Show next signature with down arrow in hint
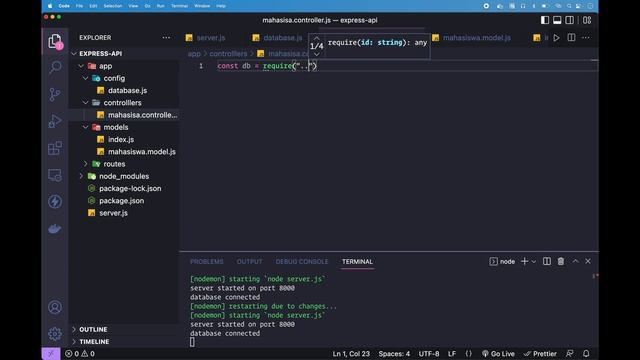 pyautogui.click(x=316, y=54)
